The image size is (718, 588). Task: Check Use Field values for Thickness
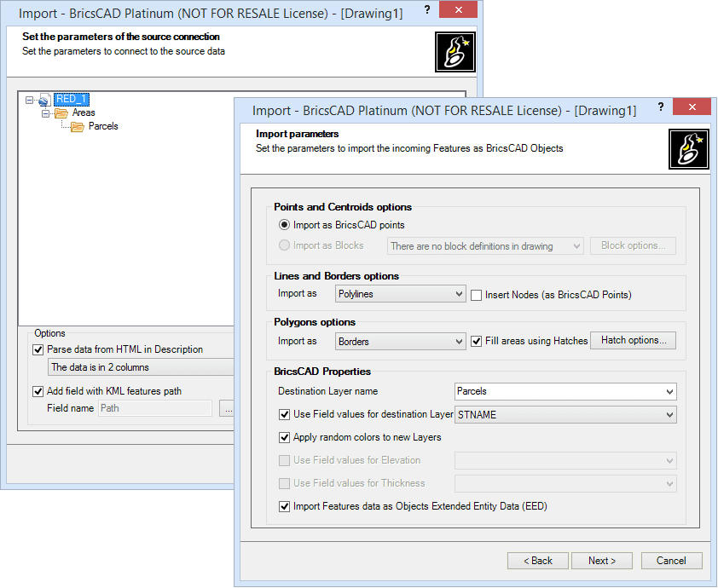(x=284, y=483)
